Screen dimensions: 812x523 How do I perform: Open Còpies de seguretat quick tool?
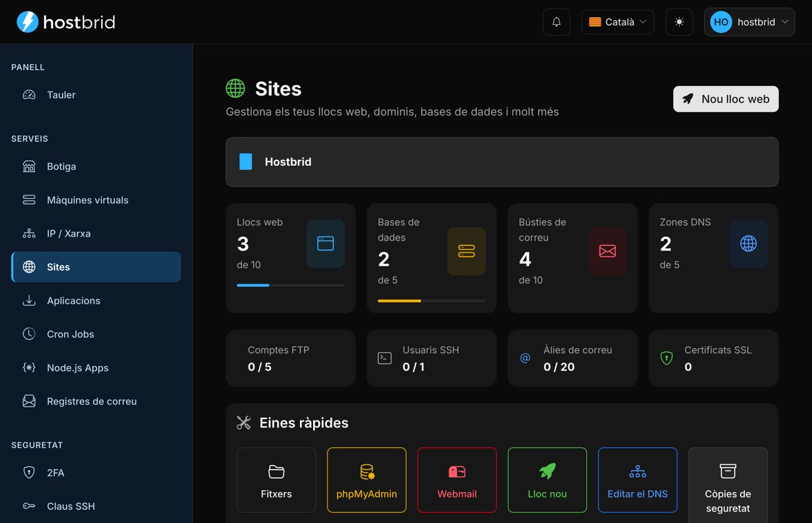tap(727, 486)
